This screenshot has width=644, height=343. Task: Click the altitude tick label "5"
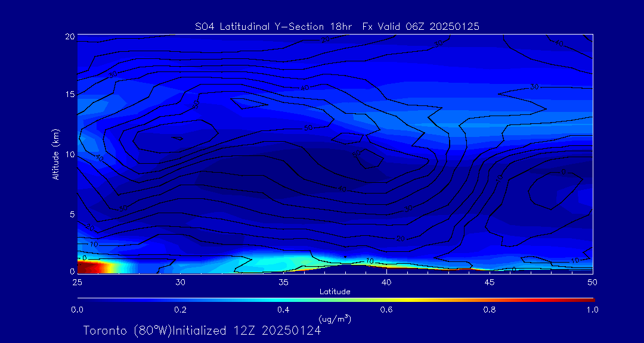point(73,214)
